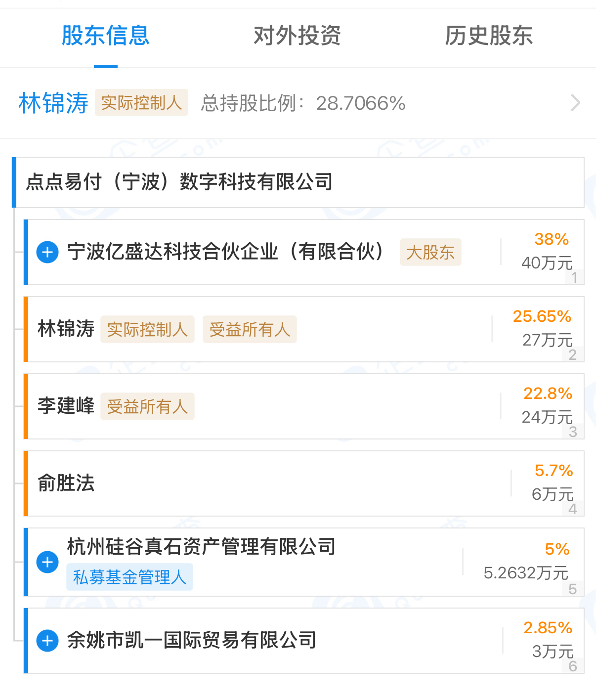Screen dimensions: 596x700
Task: Open shareholder 俞胜法 entry
Action: (304, 483)
